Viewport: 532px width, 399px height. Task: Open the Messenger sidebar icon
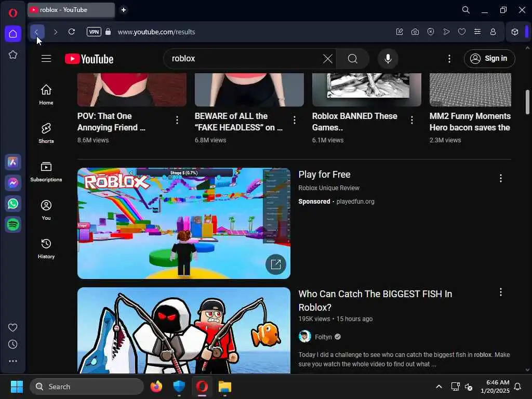coord(13,183)
